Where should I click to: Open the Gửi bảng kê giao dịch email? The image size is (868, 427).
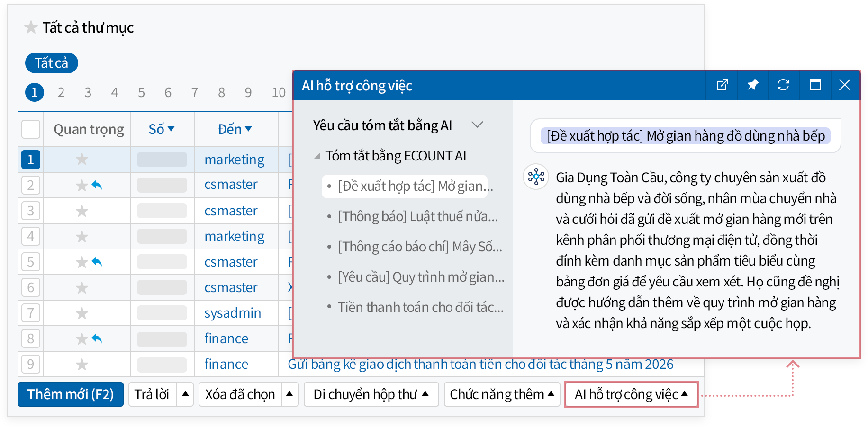pyautogui.click(x=480, y=364)
